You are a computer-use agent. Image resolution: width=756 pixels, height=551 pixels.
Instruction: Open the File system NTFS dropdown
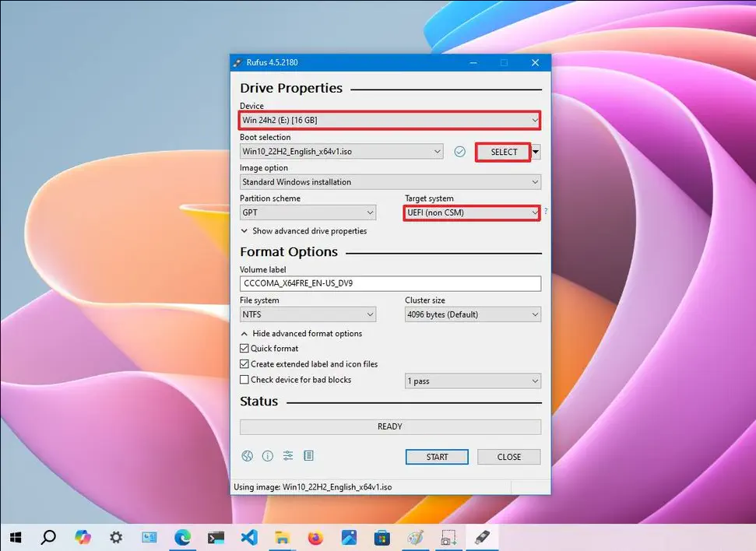pos(308,314)
